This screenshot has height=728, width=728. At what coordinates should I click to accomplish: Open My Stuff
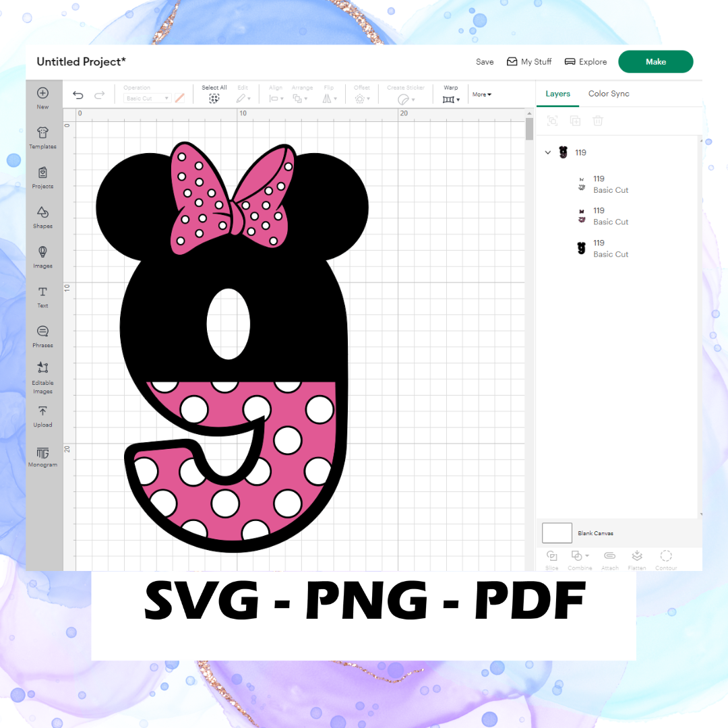[529, 62]
